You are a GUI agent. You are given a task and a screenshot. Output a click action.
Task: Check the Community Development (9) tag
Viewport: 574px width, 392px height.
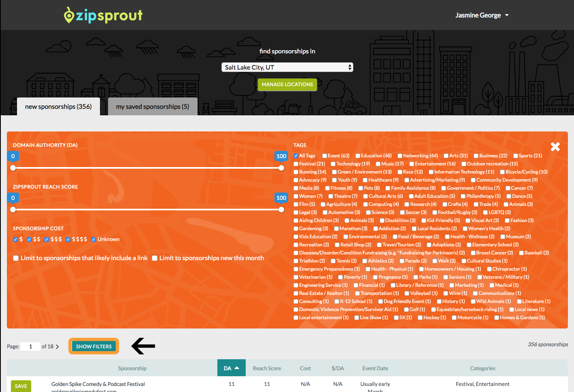(473, 180)
